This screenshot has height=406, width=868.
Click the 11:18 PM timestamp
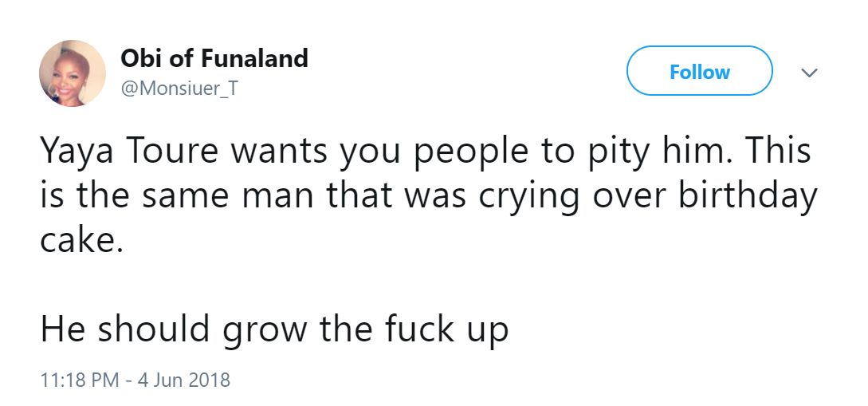(x=81, y=380)
